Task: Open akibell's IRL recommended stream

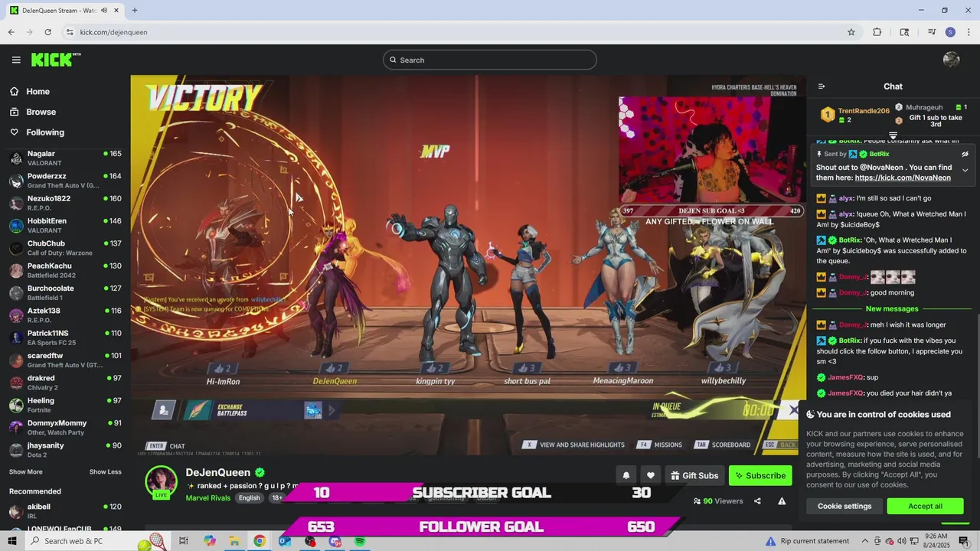Action: 65,511
